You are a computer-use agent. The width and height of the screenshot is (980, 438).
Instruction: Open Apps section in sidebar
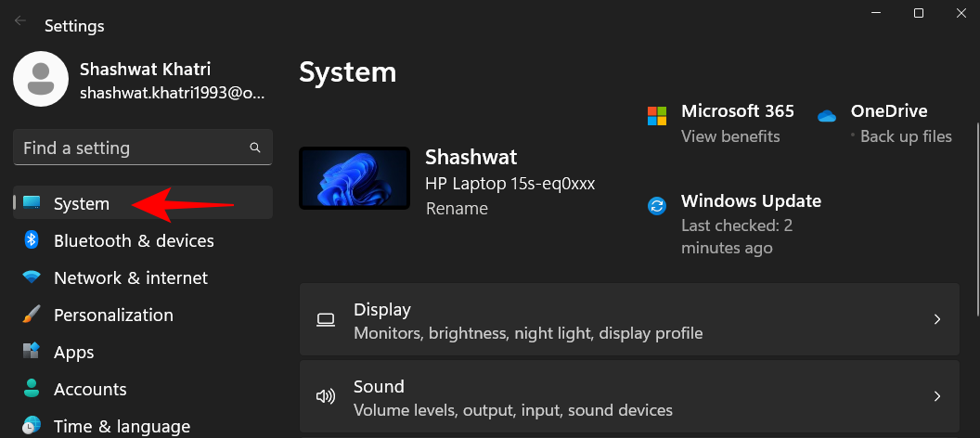click(73, 352)
